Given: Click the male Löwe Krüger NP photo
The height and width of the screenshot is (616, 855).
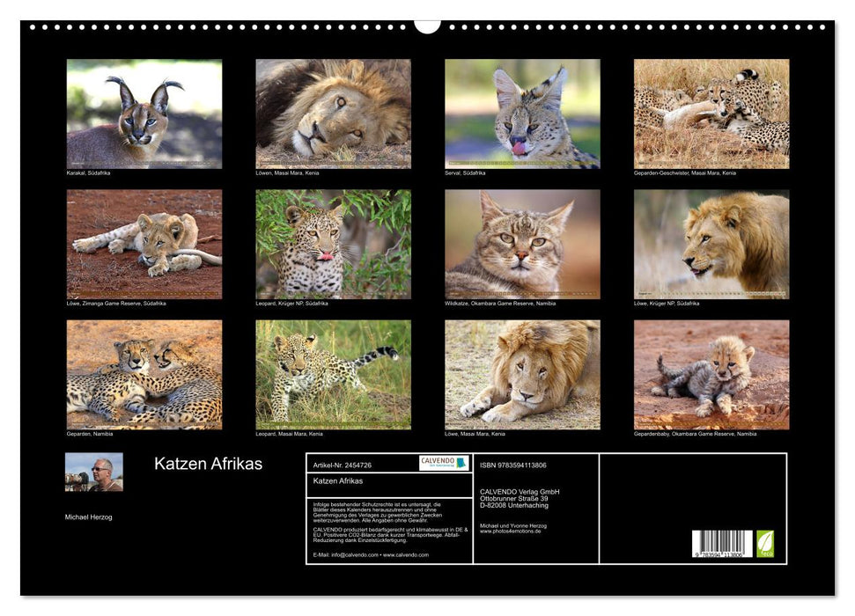Looking at the screenshot, I should tap(711, 245).
